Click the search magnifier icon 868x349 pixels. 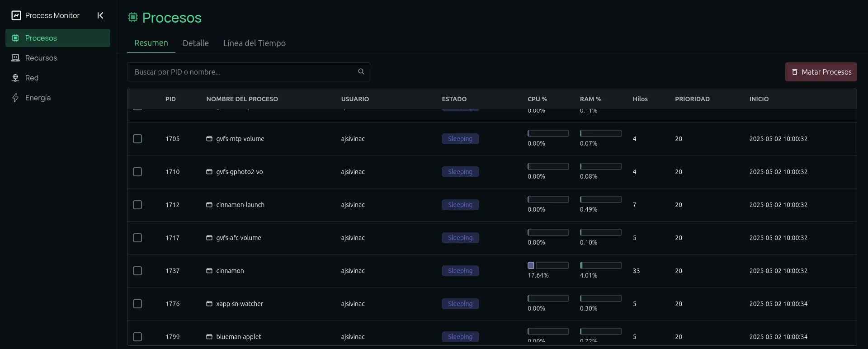coord(361,71)
